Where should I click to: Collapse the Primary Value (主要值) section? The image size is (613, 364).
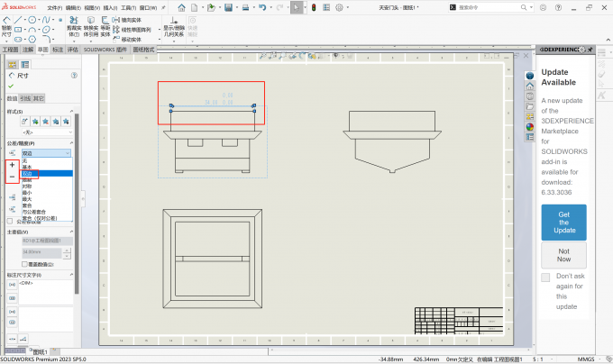coord(71,232)
